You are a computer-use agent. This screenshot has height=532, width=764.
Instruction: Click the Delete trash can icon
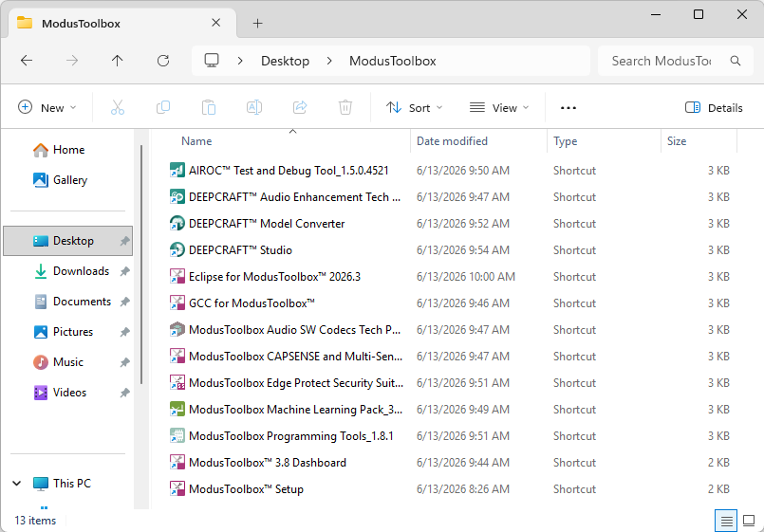[345, 107]
